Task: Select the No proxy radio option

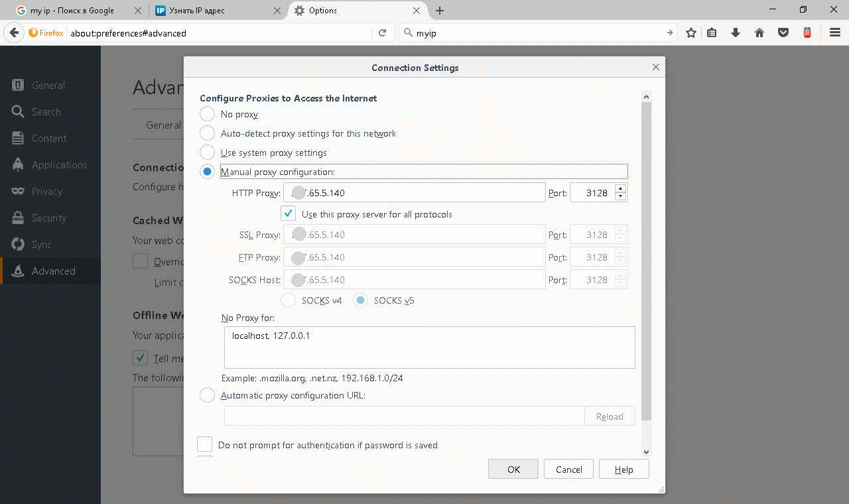Action: click(208, 114)
